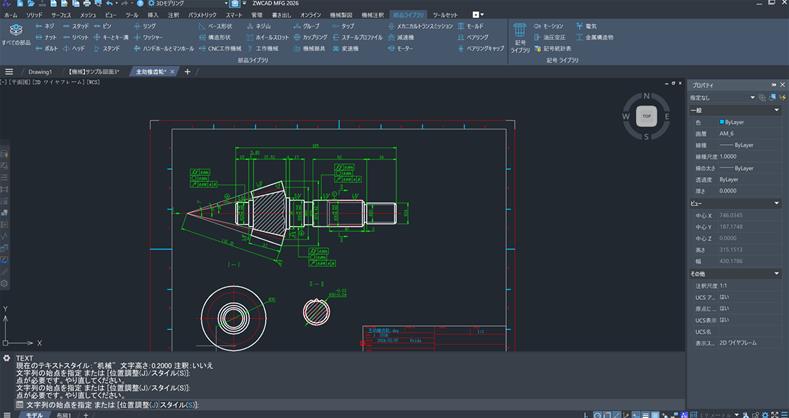Toggle the hamburger menu beside drawing tabs
The height and width of the screenshot is (418, 789).
(9, 72)
